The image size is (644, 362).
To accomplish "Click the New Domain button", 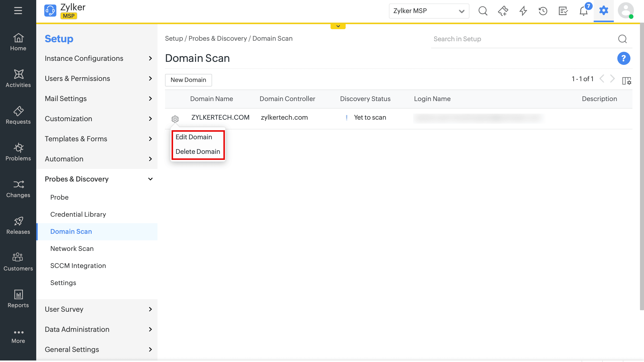I will click(188, 80).
